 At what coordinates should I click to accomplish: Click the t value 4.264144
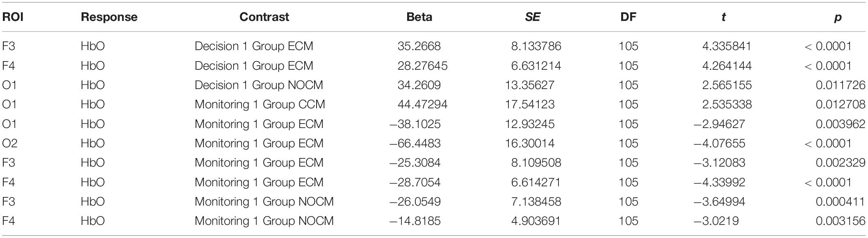727,66
